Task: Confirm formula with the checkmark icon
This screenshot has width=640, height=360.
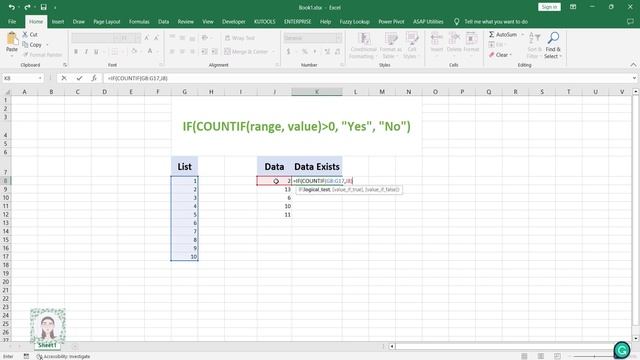Action: [79, 78]
